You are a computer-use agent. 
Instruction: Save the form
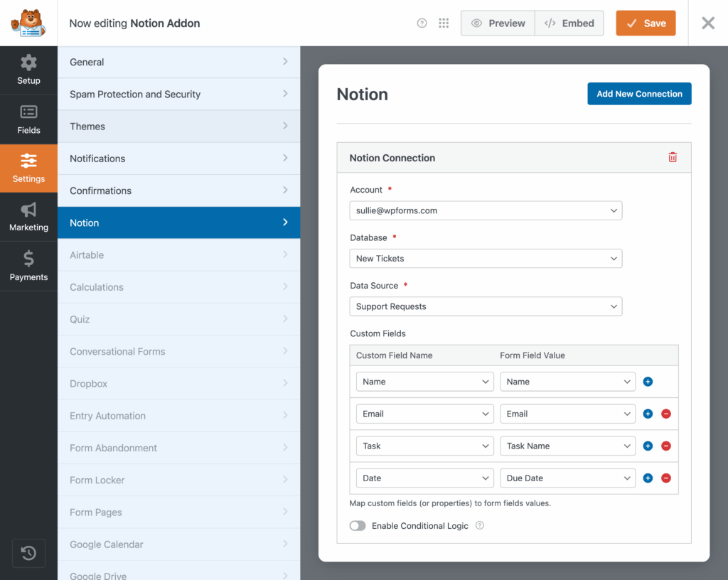coord(646,23)
